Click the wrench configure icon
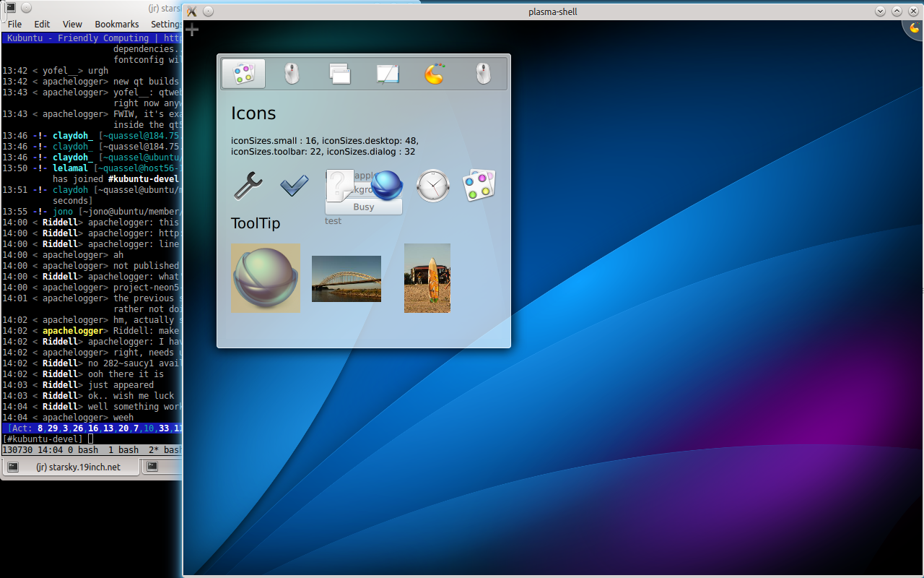This screenshot has width=924, height=578. coord(248,186)
